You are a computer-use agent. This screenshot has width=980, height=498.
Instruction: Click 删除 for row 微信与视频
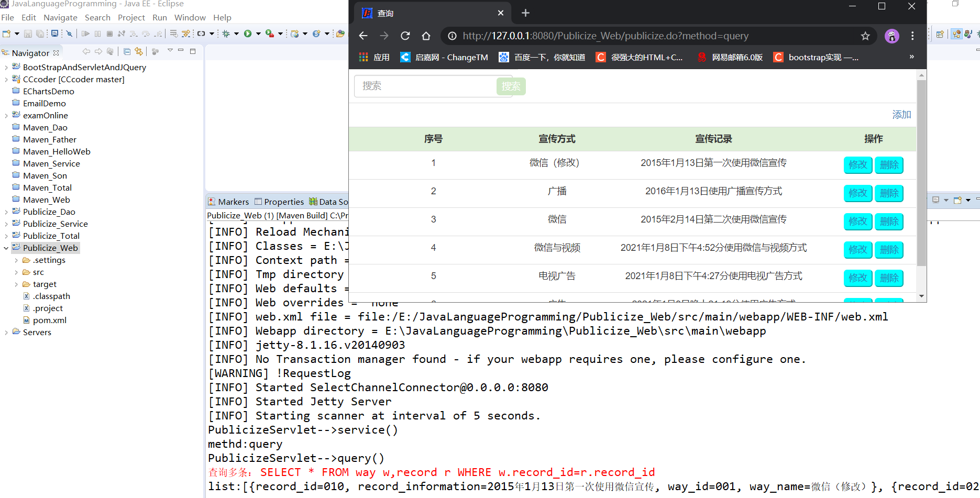(889, 250)
